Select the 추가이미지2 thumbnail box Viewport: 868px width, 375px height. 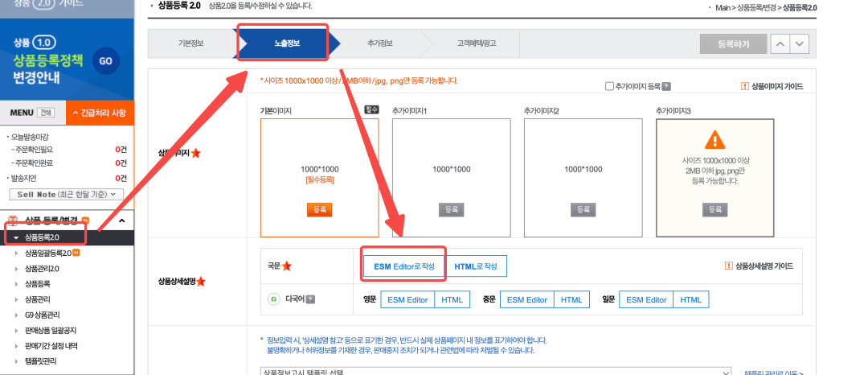[x=583, y=178]
